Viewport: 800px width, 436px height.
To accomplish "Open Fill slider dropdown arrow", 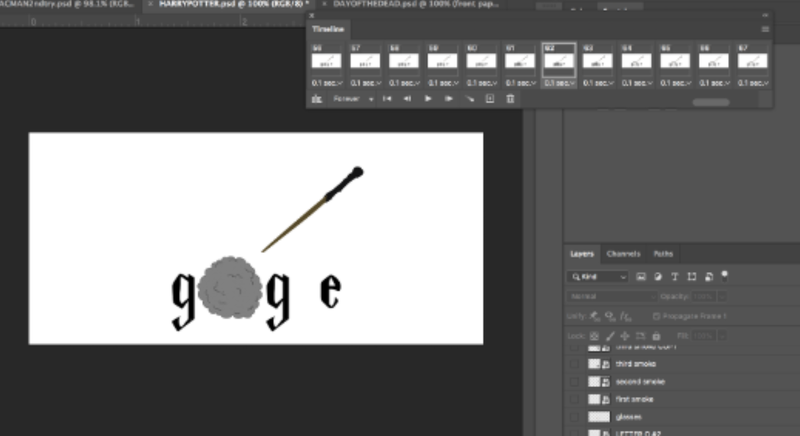I will (x=722, y=336).
